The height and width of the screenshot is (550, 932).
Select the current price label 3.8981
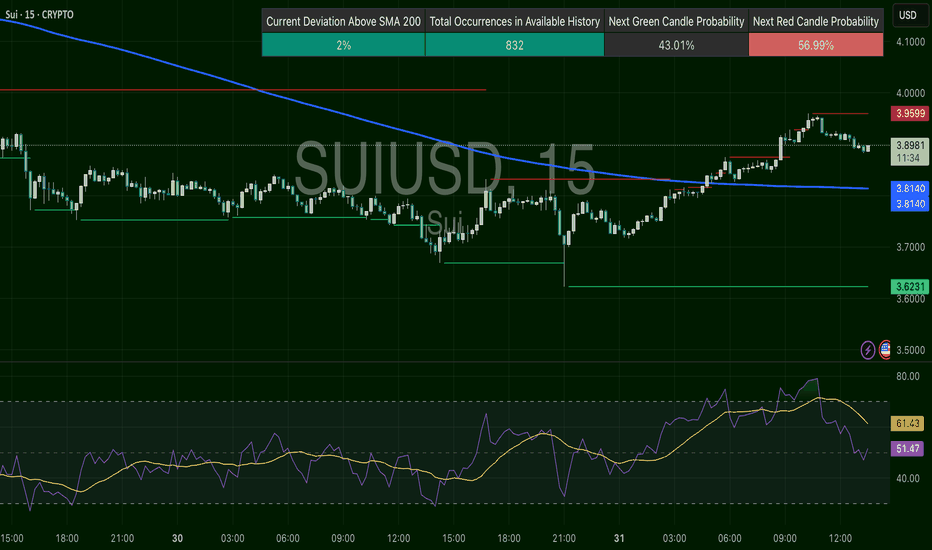pyautogui.click(x=910, y=145)
